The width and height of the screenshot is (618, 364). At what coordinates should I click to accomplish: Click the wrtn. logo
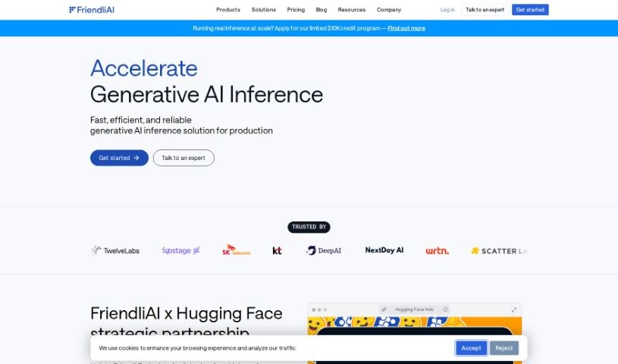click(437, 250)
